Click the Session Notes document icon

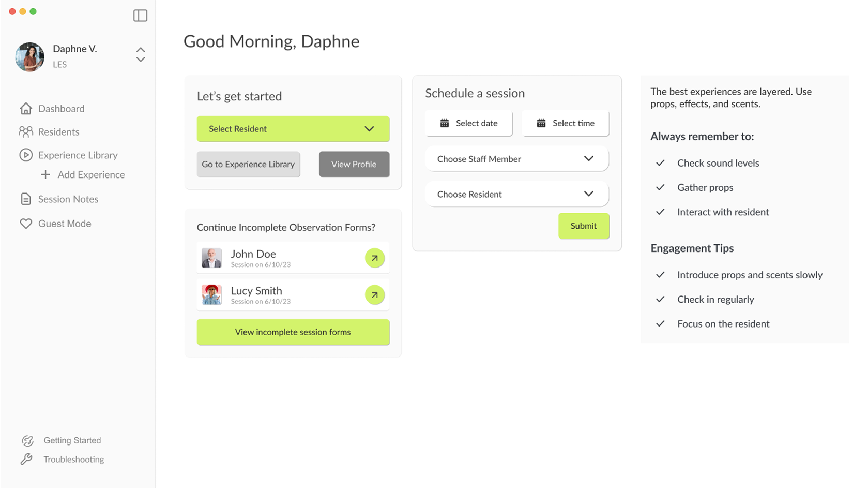[26, 199]
